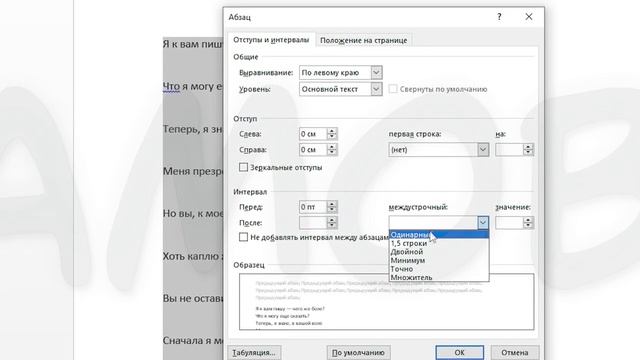The image size is (640, 360).
Task: Toggle Свернуты по умолчанию checkbox
Action: (x=393, y=89)
